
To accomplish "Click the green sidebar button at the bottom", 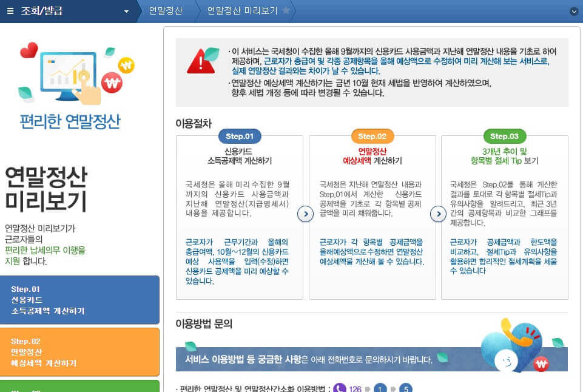I will (80, 388).
